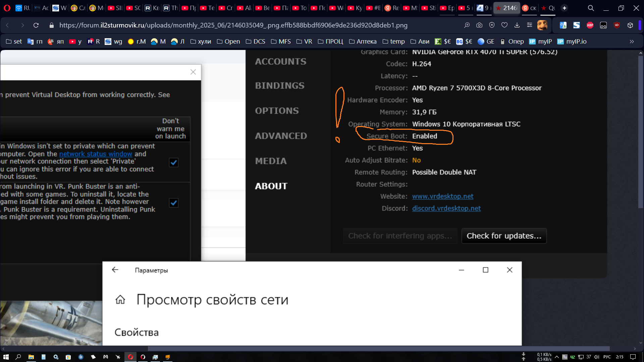Open the ad blocker shield icon
Viewport: 644px width, 362px height.
[x=492, y=25]
